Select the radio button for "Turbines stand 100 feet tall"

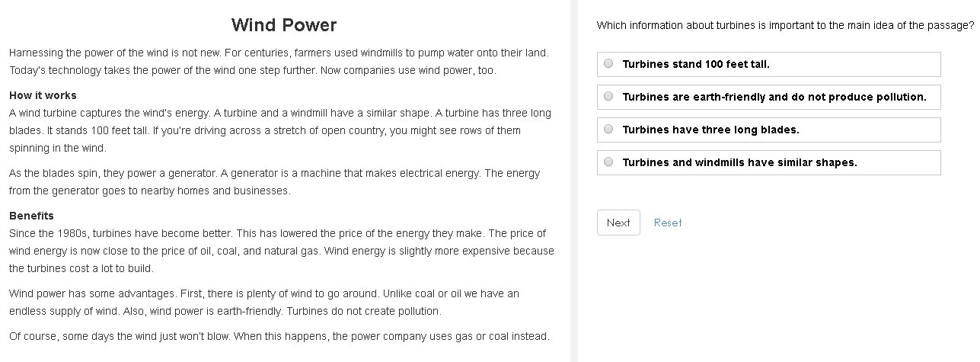click(x=608, y=64)
